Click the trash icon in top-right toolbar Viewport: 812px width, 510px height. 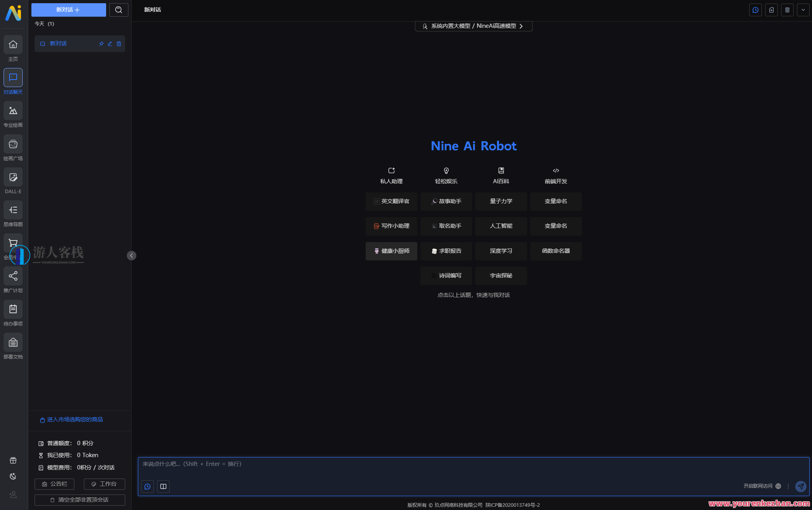[x=787, y=10]
